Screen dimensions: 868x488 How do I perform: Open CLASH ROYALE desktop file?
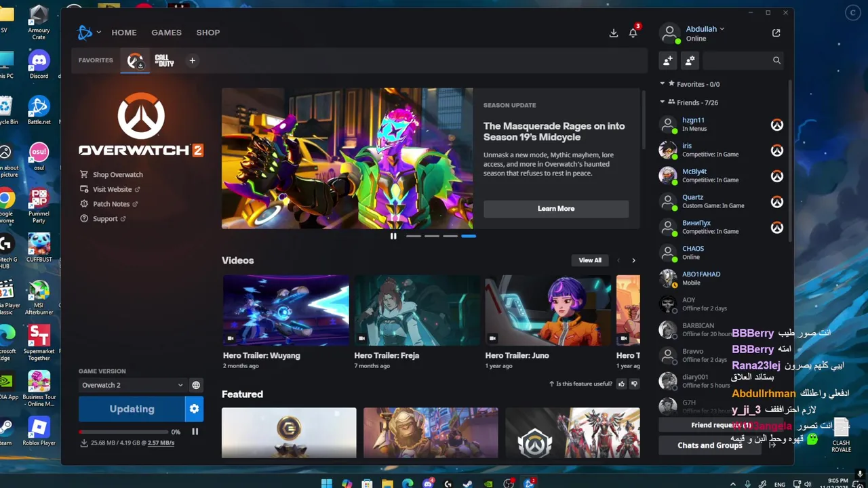(841, 436)
